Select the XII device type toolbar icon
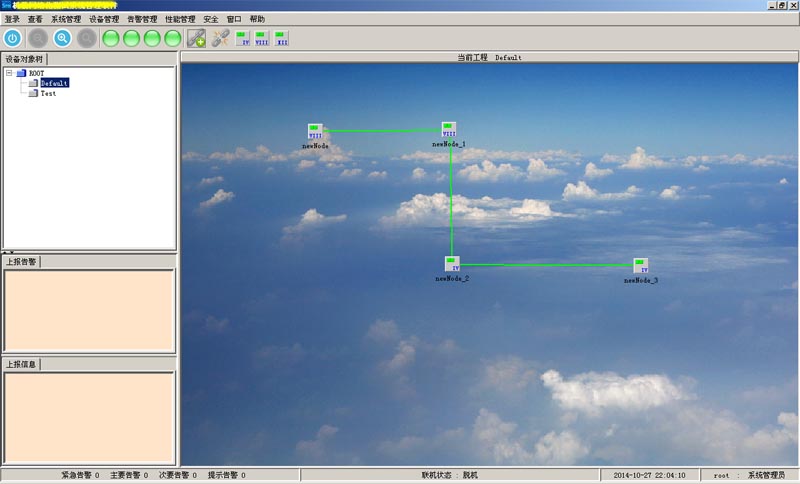 pos(281,39)
